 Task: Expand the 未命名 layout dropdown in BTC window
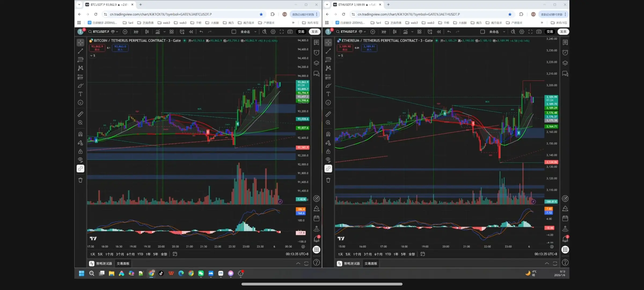[255, 32]
